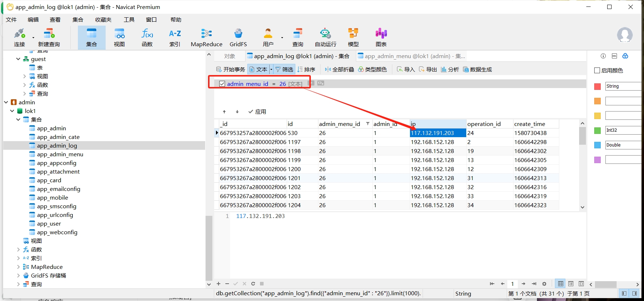
Task: Open the 用户 dropdown arrow
Action: (282, 38)
